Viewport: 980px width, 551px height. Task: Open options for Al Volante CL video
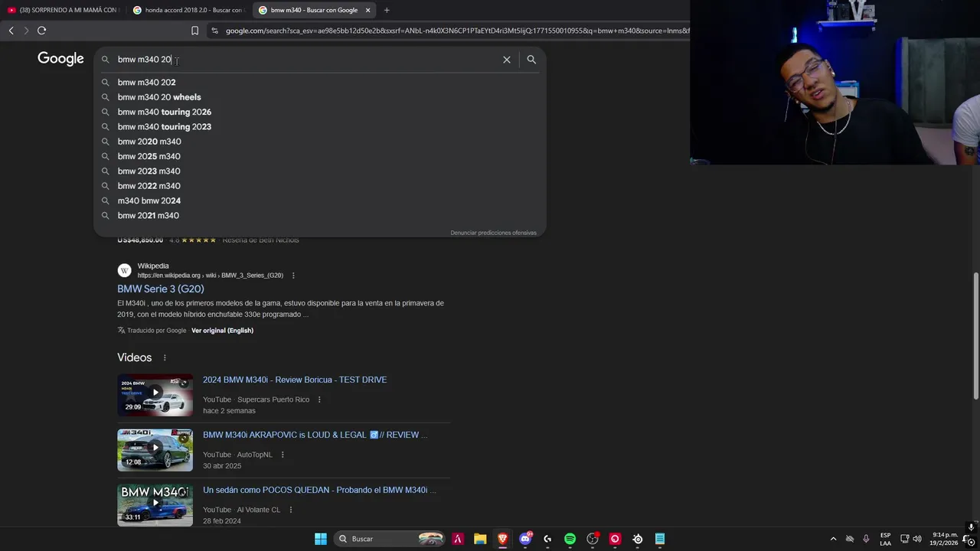tap(290, 510)
